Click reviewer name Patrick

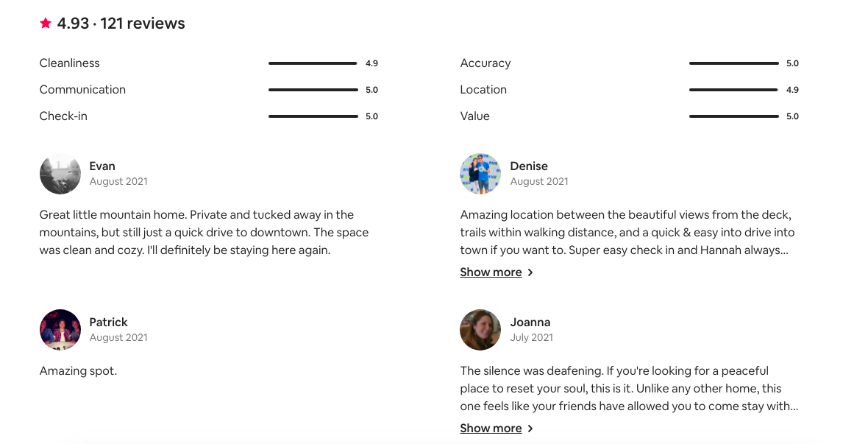[x=109, y=322]
